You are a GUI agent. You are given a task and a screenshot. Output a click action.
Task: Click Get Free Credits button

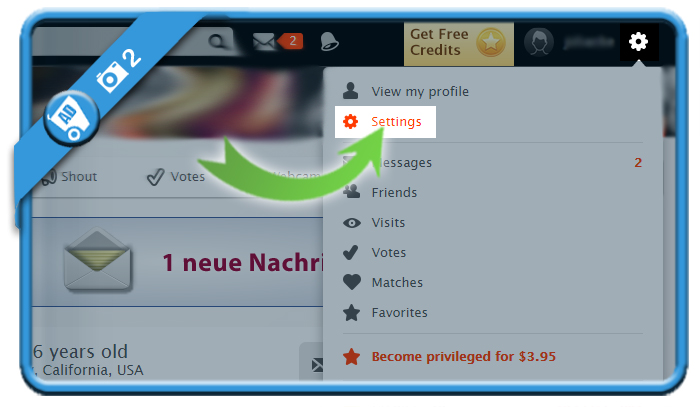(459, 44)
